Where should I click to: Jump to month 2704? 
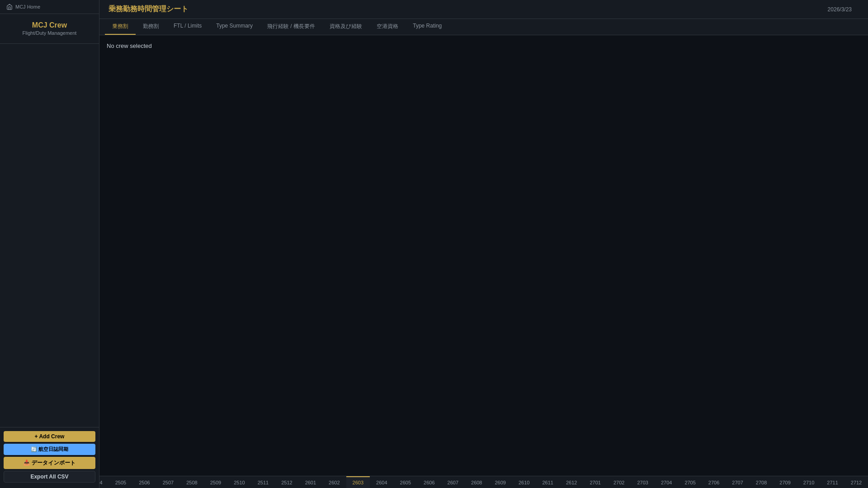pyautogui.click(x=666, y=483)
